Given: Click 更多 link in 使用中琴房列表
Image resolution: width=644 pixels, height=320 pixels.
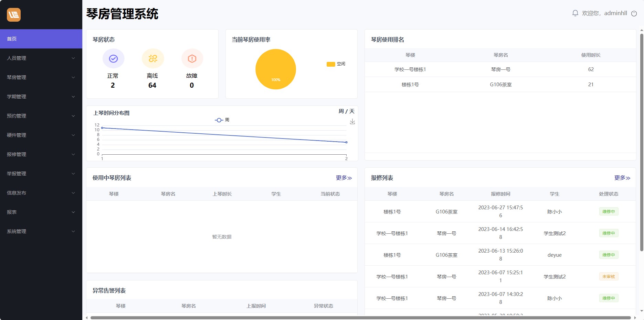Looking at the screenshot, I should click(344, 178).
